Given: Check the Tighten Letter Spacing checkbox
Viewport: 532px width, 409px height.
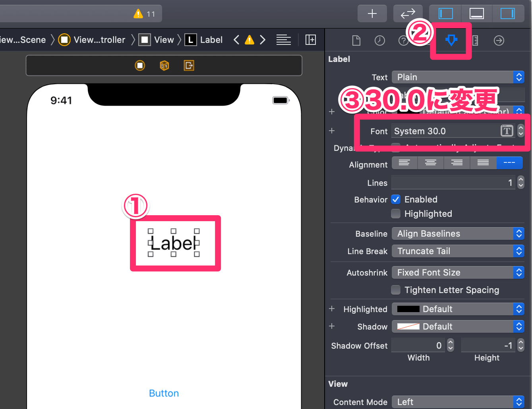Looking at the screenshot, I should click(x=396, y=290).
